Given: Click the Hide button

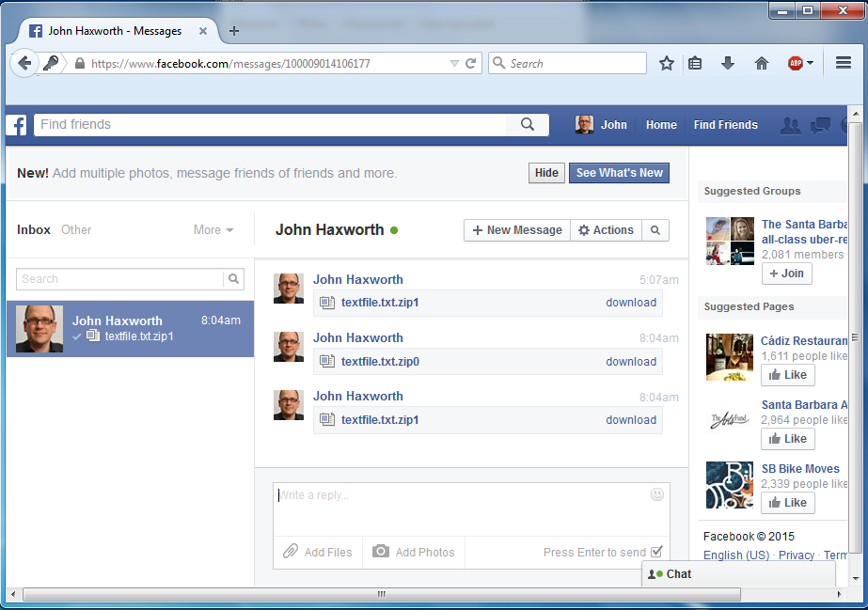Looking at the screenshot, I should pos(546,173).
